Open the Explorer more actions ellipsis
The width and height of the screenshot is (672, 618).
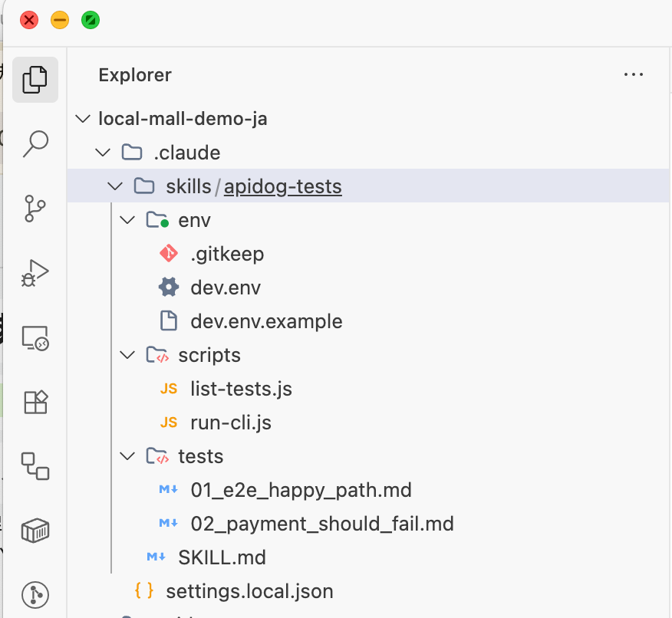click(634, 74)
